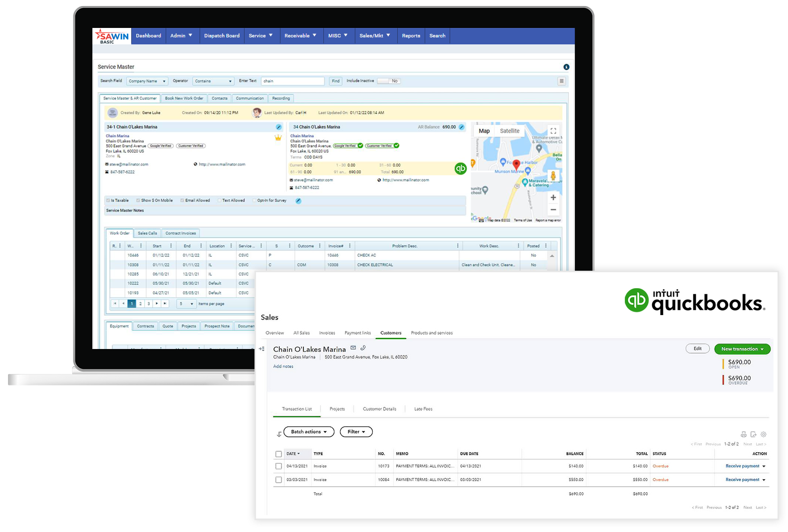Click the gold crown icon
Screen dimensions: 788x532
278,138
